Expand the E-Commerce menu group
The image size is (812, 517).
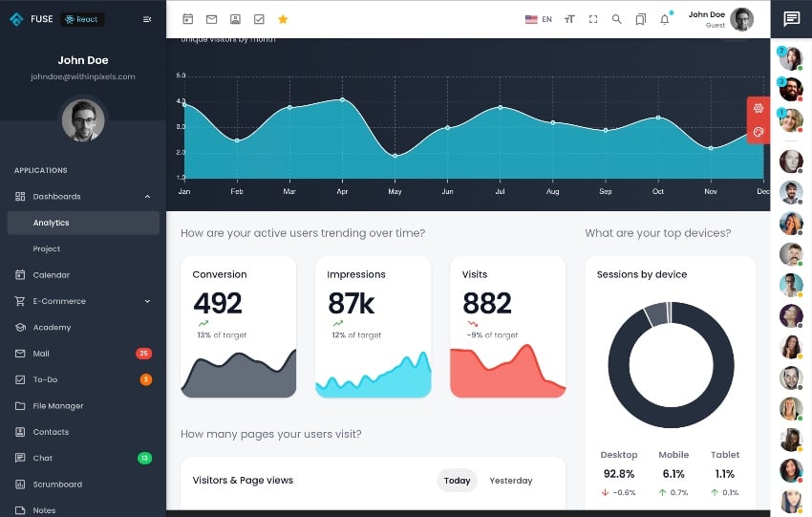(147, 301)
